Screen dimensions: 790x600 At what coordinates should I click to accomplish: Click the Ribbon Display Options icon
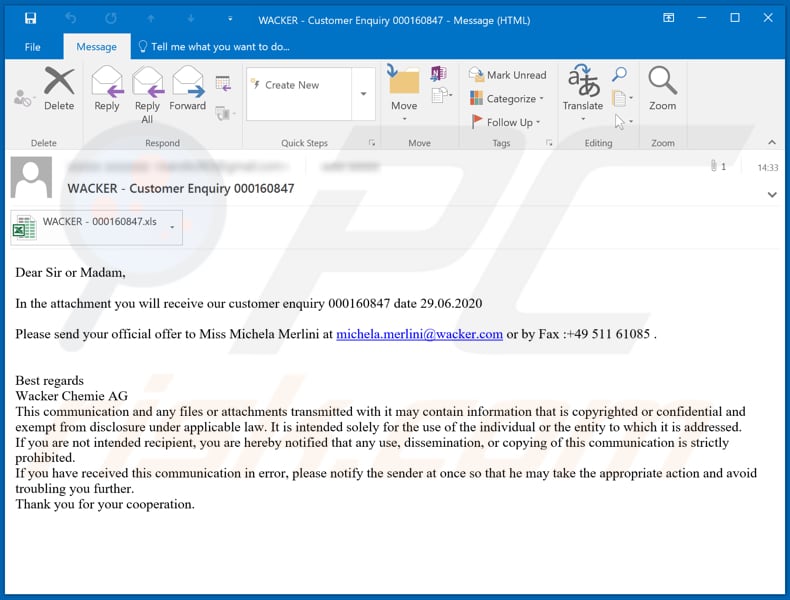pos(668,18)
